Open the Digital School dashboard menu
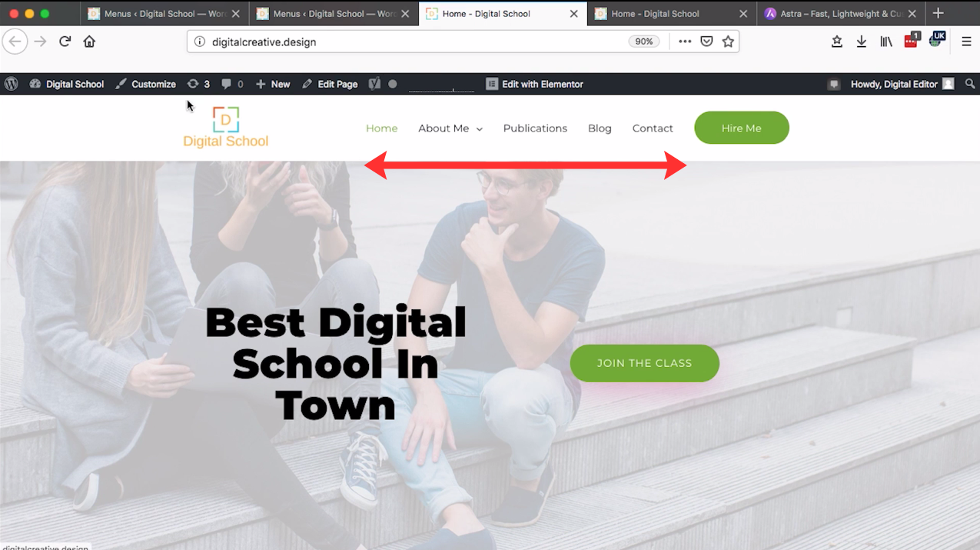The image size is (980, 550). click(x=67, y=84)
